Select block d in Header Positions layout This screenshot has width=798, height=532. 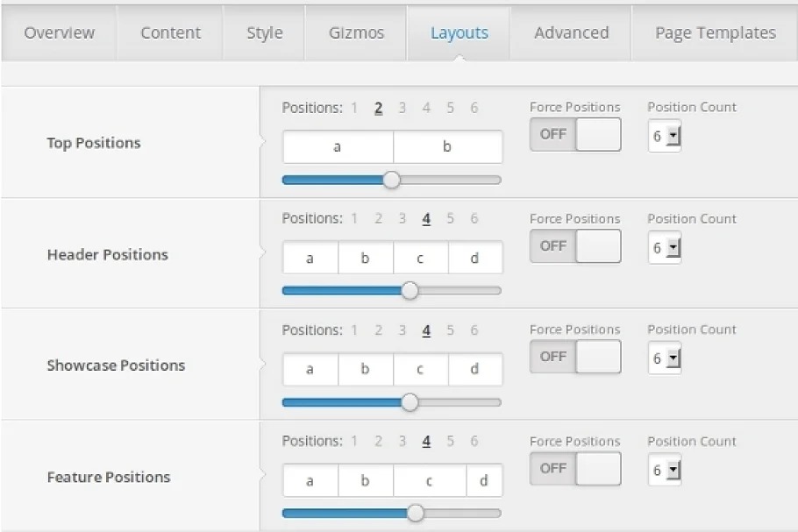[x=474, y=259]
